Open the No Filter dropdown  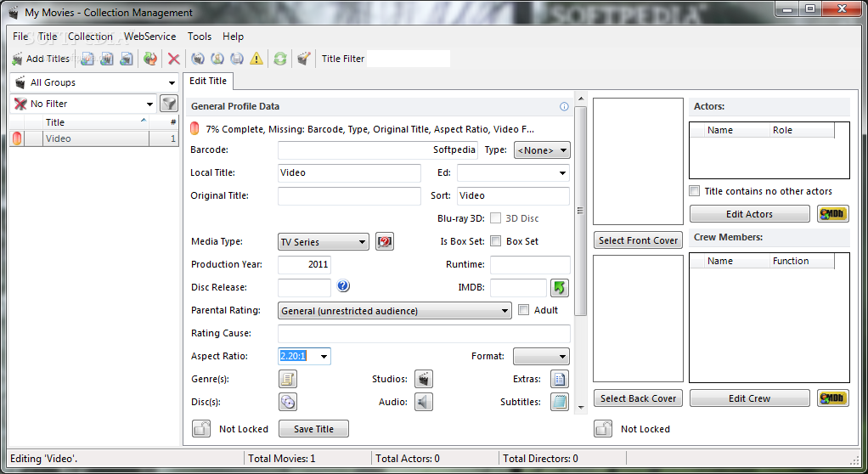point(83,104)
